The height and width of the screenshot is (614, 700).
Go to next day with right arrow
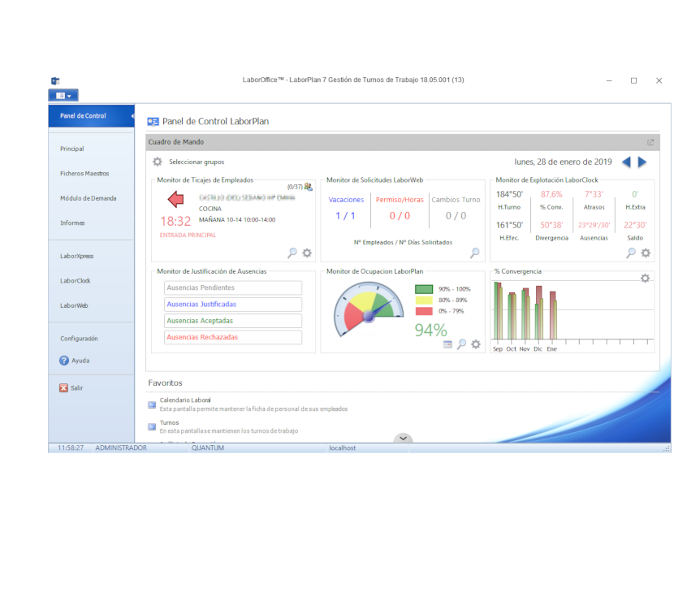(642, 162)
